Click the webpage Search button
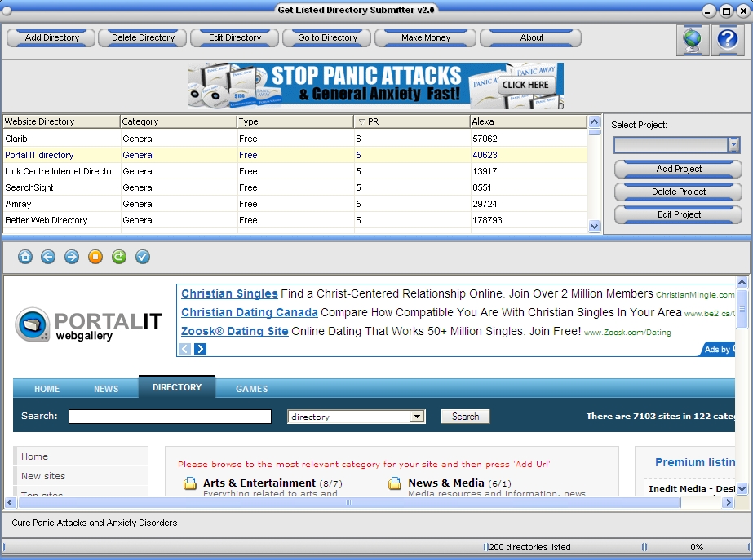The image size is (753, 560). pos(465,417)
